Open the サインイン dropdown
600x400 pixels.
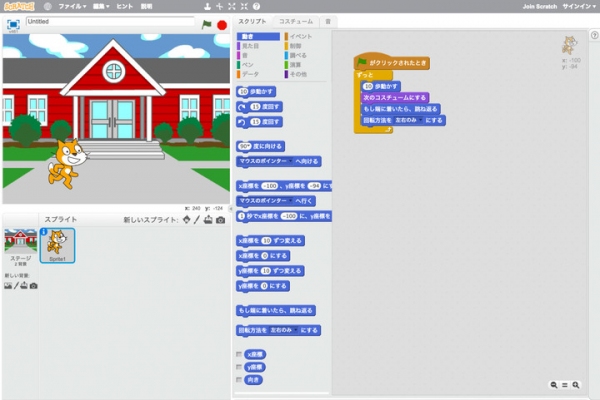pyautogui.click(x=579, y=6)
